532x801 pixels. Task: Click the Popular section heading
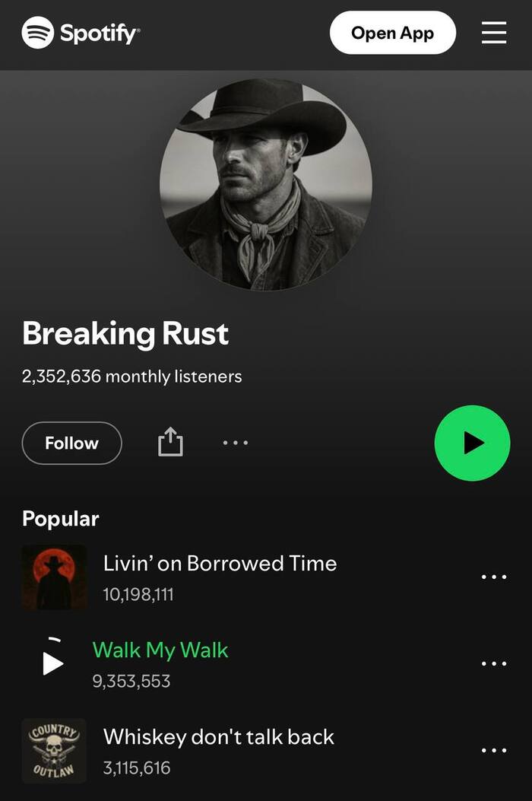pos(60,519)
